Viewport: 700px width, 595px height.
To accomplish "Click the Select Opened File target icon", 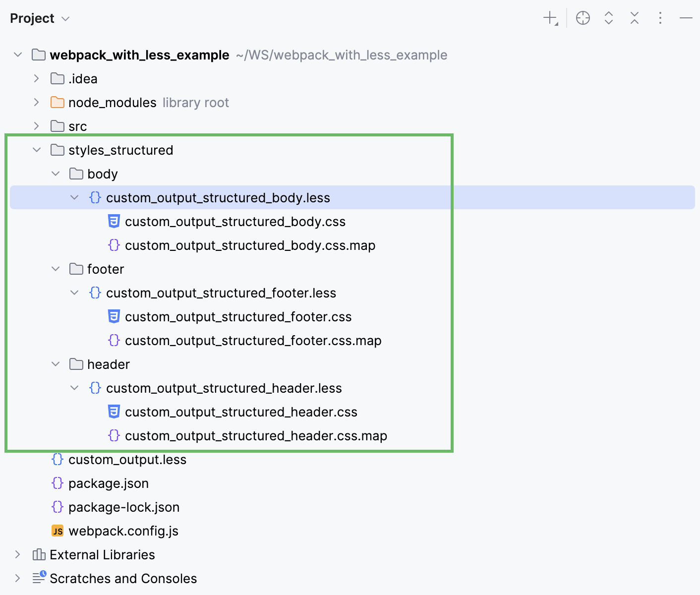I will (x=583, y=18).
